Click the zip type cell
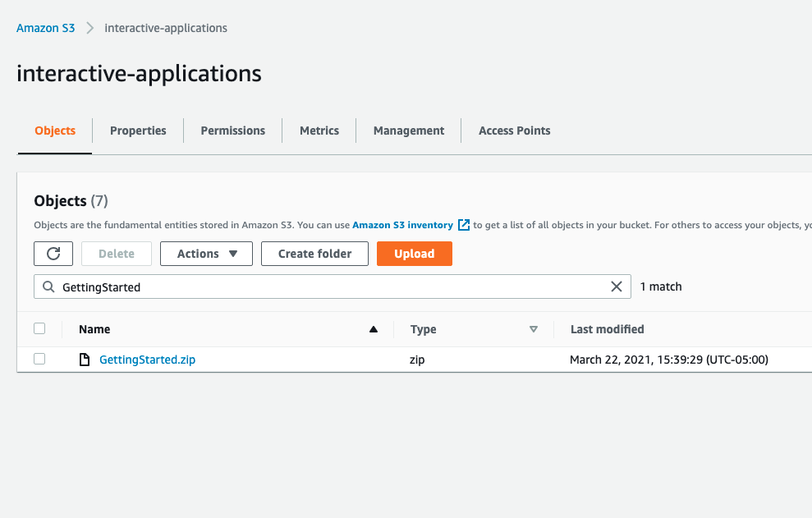The width and height of the screenshot is (812, 518). (417, 360)
